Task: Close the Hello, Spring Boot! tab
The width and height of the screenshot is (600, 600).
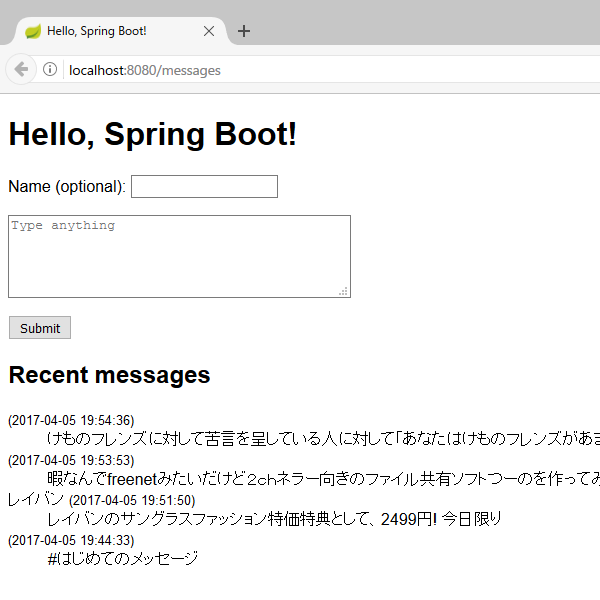Action: pyautogui.click(x=209, y=31)
